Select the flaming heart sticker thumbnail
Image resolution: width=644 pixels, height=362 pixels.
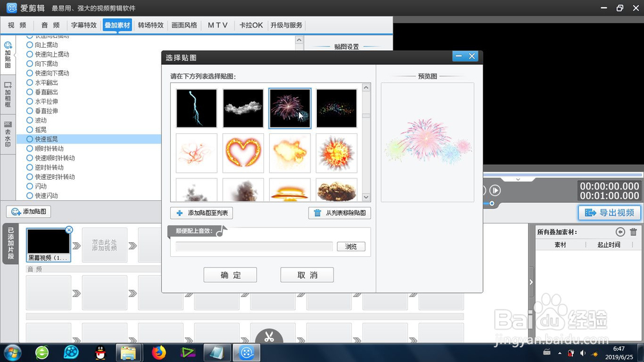point(243,153)
